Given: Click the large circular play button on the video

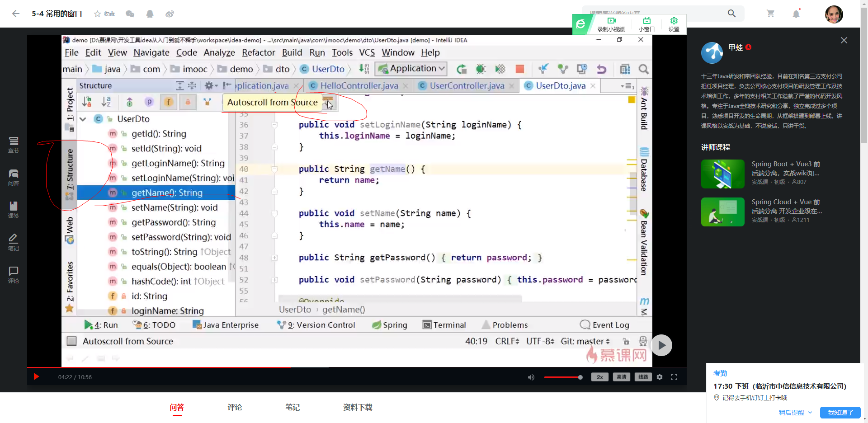Looking at the screenshot, I should [662, 345].
